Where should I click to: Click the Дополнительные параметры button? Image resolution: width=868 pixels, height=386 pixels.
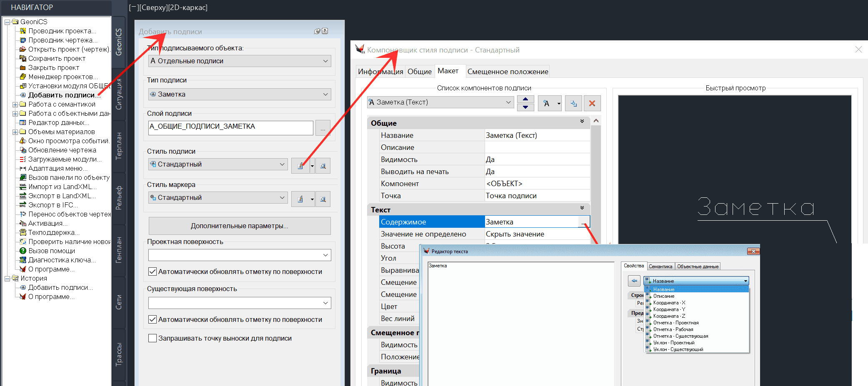pos(239,226)
